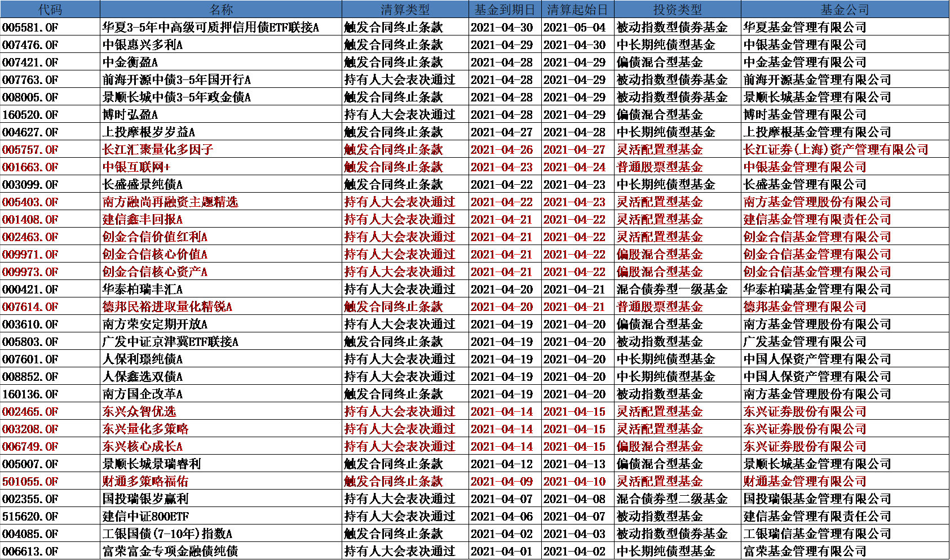950x560 pixels.
Task: Select maturity date 2021-04-26
Action: click(502, 150)
